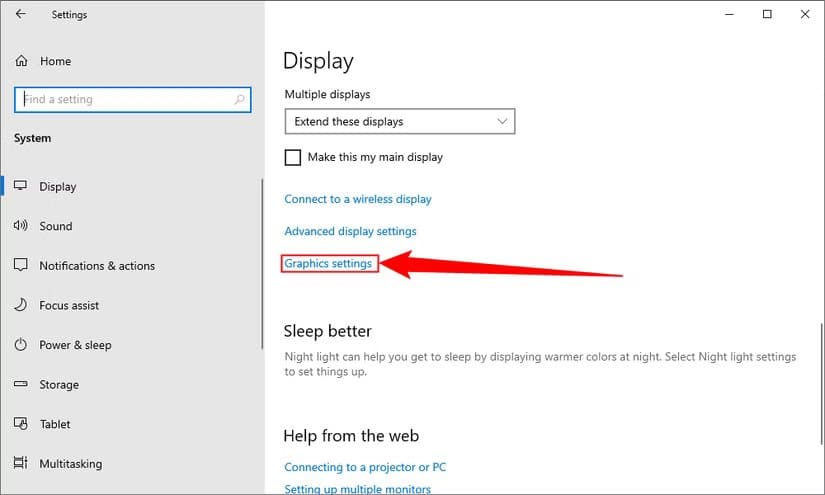Click the Sleep better heading
This screenshot has height=495, width=825.
[327, 331]
